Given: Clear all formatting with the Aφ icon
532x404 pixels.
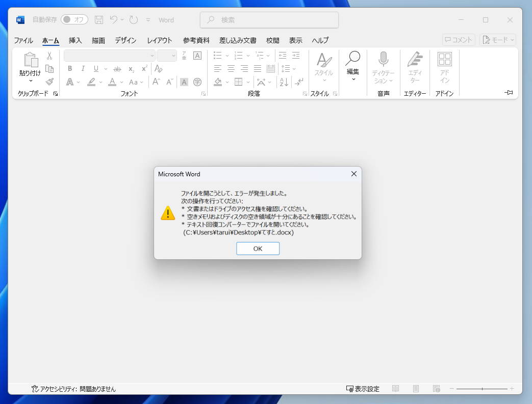Looking at the screenshot, I should pos(159,69).
